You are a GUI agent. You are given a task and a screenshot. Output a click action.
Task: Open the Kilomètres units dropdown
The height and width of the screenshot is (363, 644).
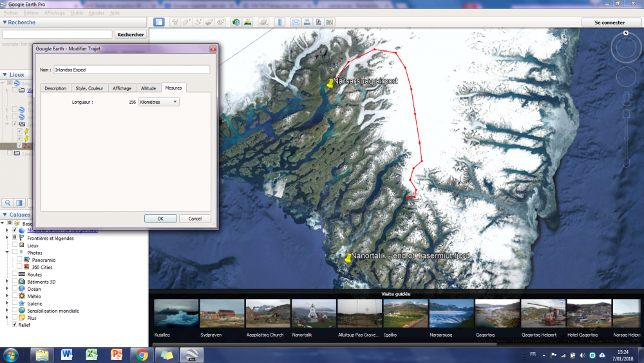(158, 102)
